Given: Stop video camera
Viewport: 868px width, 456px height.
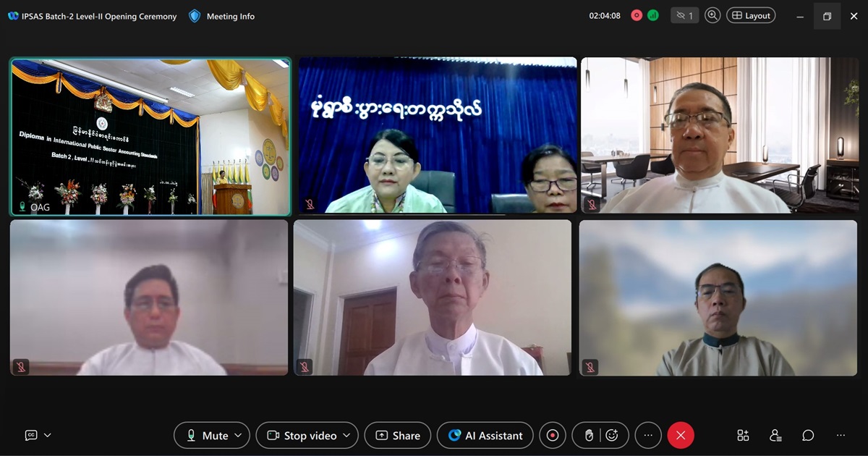Looking at the screenshot, I should pyautogui.click(x=302, y=435).
